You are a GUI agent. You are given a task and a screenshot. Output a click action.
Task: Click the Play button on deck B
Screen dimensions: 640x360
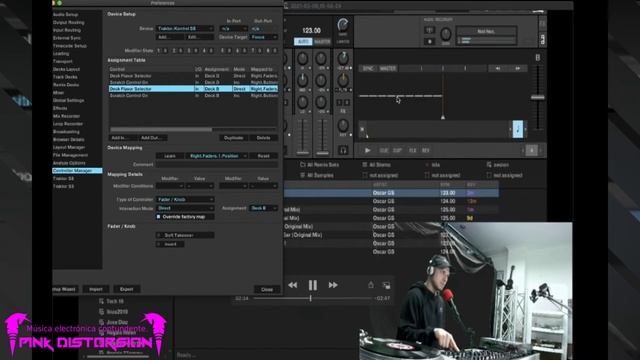367,150
